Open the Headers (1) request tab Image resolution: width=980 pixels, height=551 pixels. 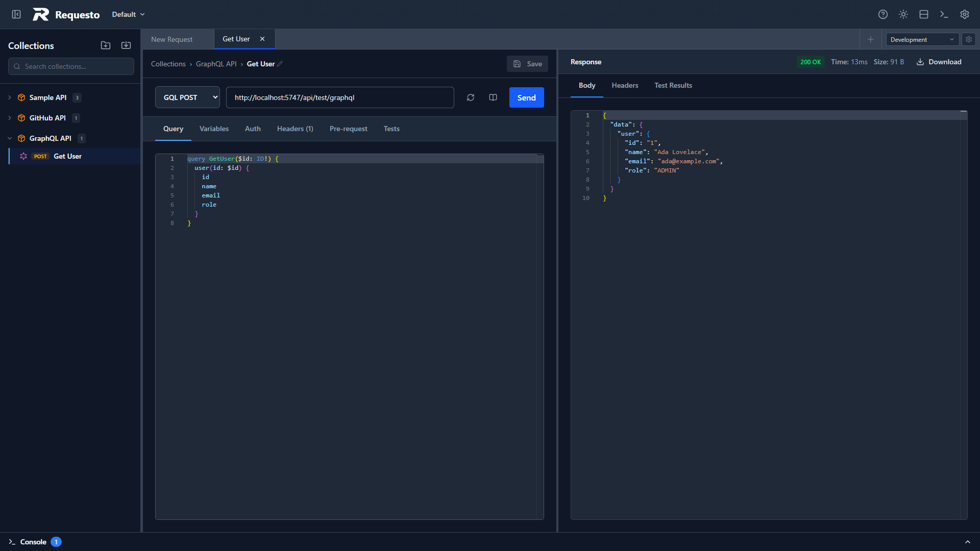(x=295, y=129)
